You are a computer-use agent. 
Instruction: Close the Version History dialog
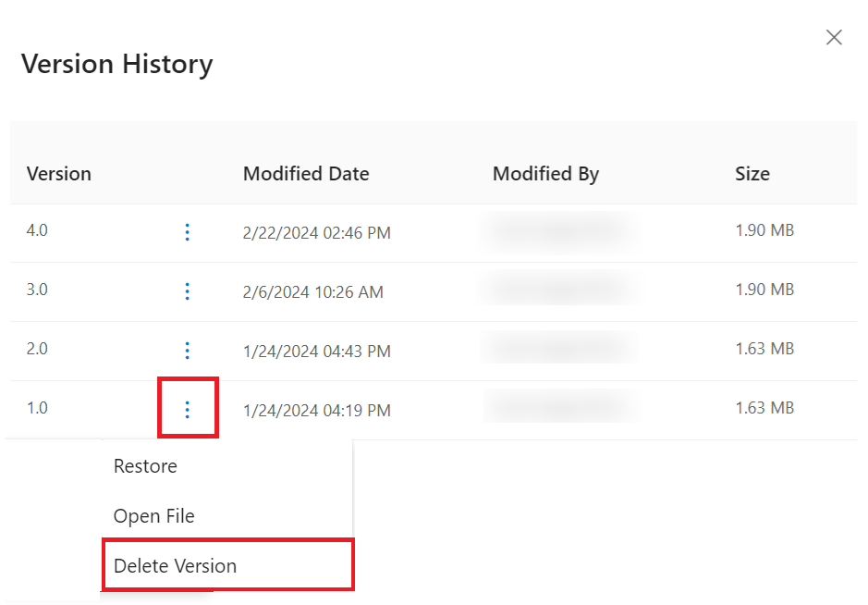pos(834,37)
